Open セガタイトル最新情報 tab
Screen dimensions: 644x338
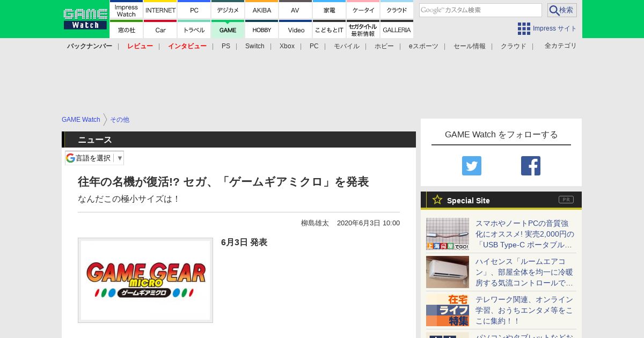pos(363,29)
